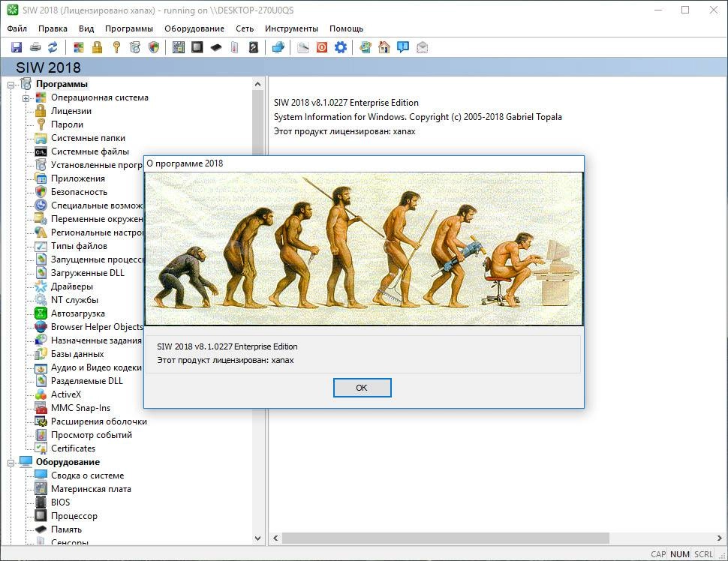Select MMC Snap-Ins tree item
This screenshot has width=728, height=561.
pyautogui.click(x=81, y=408)
